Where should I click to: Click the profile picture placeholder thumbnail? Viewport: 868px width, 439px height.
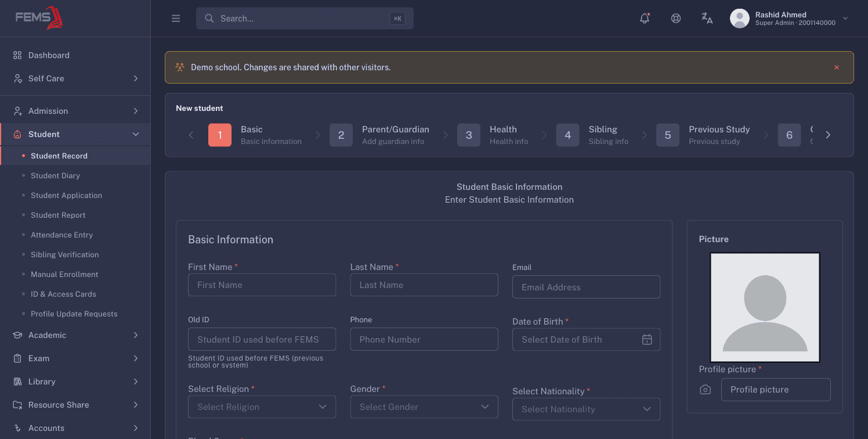(x=765, y=308)
